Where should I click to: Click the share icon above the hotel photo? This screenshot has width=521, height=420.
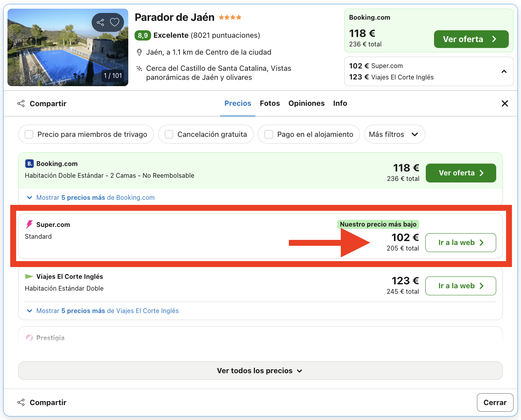pyautogui.click(x=100, y=22)
